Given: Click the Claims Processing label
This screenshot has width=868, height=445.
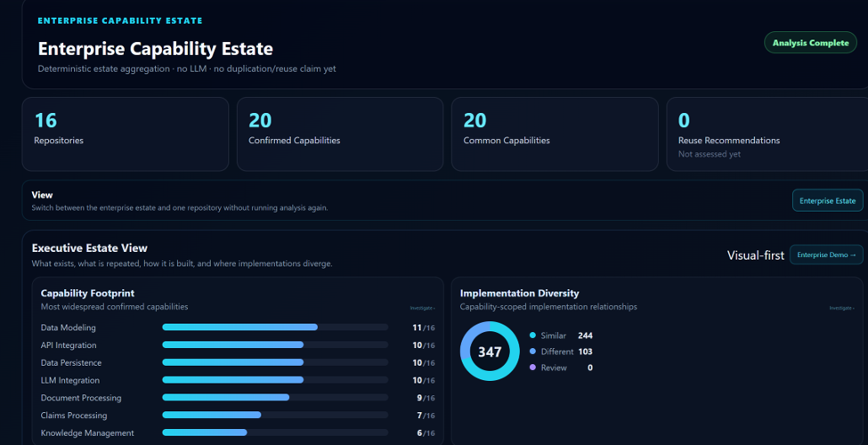Looking at the screenshot, I should click(74, 416).
